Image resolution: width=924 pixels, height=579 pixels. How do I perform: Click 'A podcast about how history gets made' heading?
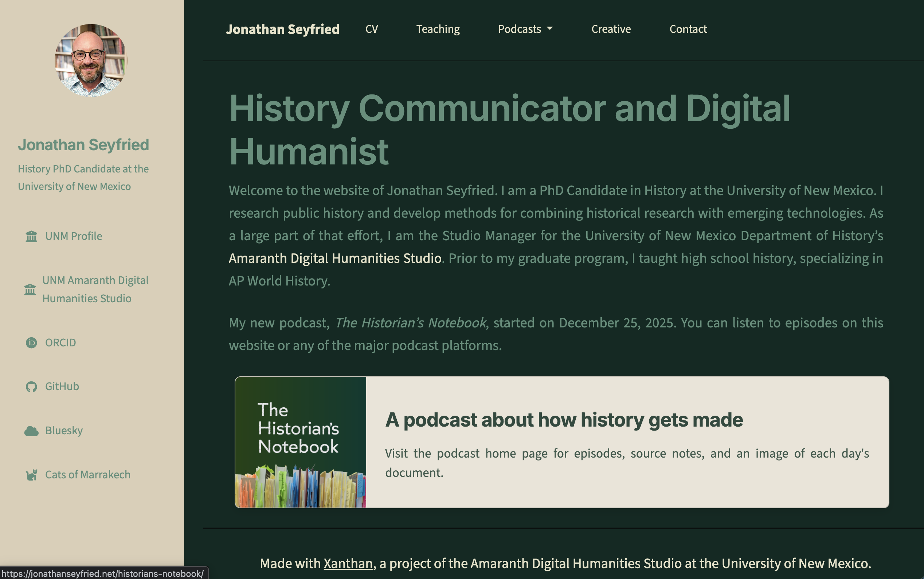564,420
